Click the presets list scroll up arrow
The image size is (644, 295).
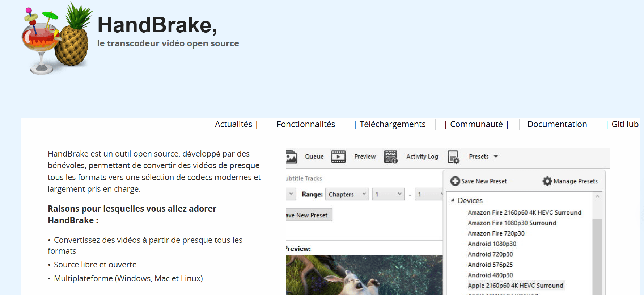coord(597,196)
